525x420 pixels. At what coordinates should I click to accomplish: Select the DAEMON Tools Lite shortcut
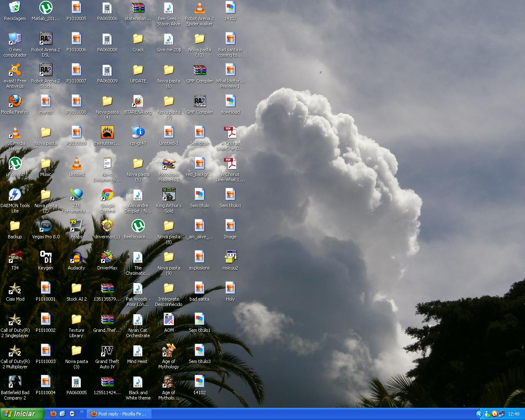pos(15,195)
